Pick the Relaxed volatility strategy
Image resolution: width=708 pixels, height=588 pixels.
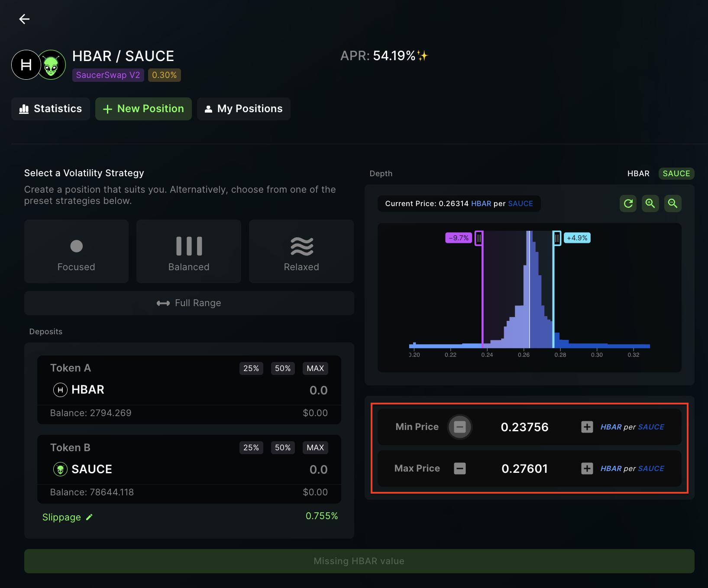(x=301, y=252)
